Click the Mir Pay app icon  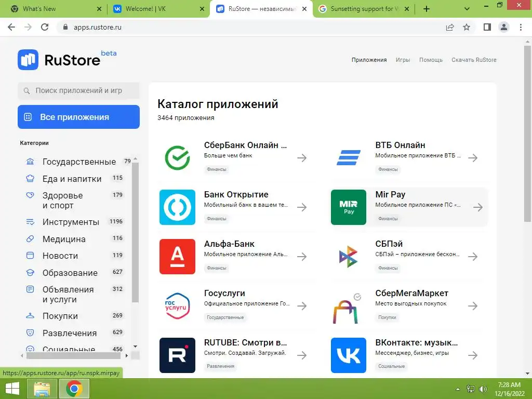(349, 207)
